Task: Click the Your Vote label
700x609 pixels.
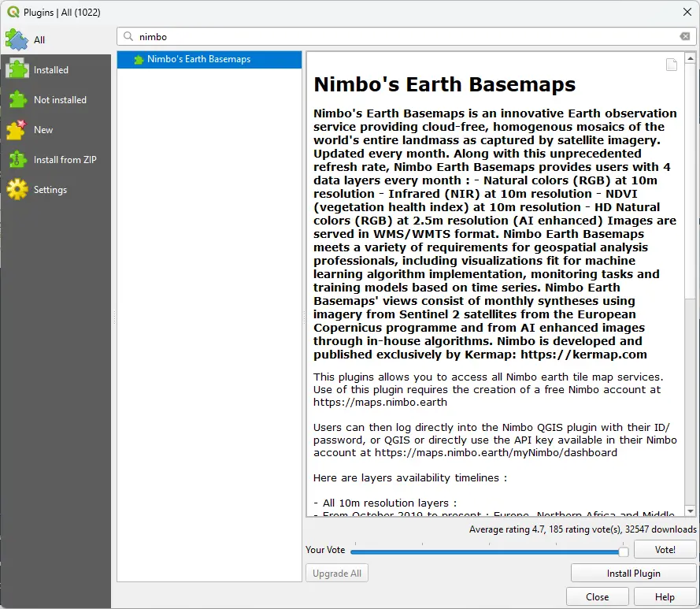Action: pos(325,550)
